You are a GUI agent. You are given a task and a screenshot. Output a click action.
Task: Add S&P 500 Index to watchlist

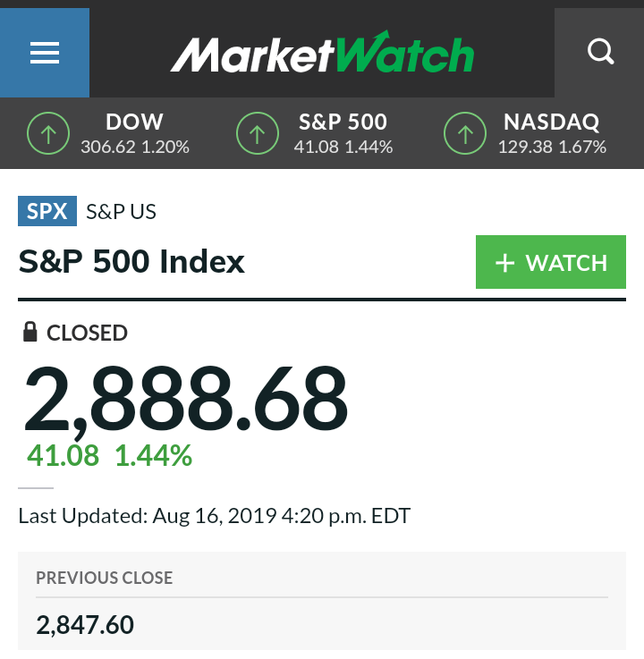[550, 263]
